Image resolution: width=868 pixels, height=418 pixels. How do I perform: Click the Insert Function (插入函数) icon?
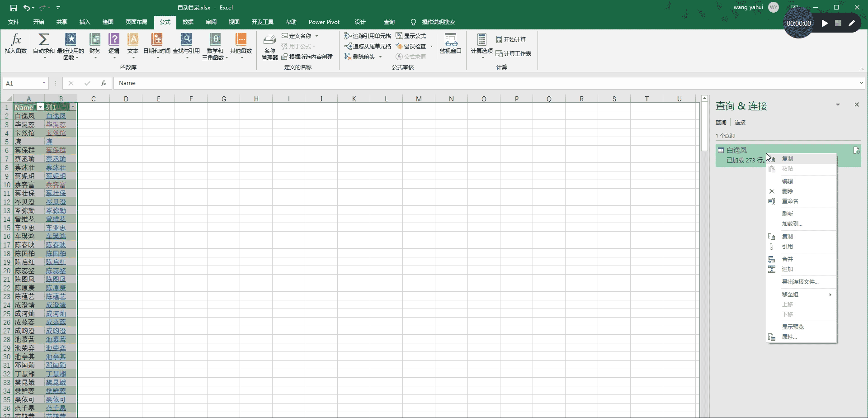click(16, 44)
